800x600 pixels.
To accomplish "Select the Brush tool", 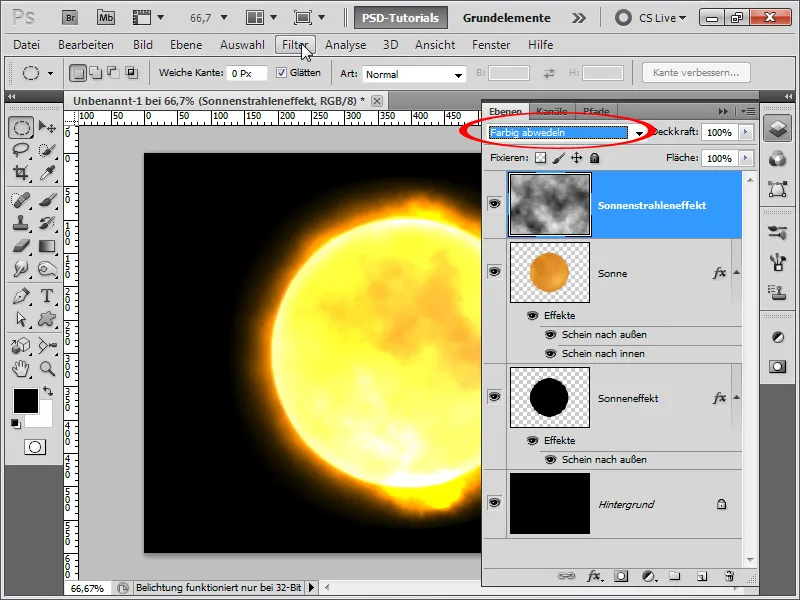I will click(x=47, y=200).
